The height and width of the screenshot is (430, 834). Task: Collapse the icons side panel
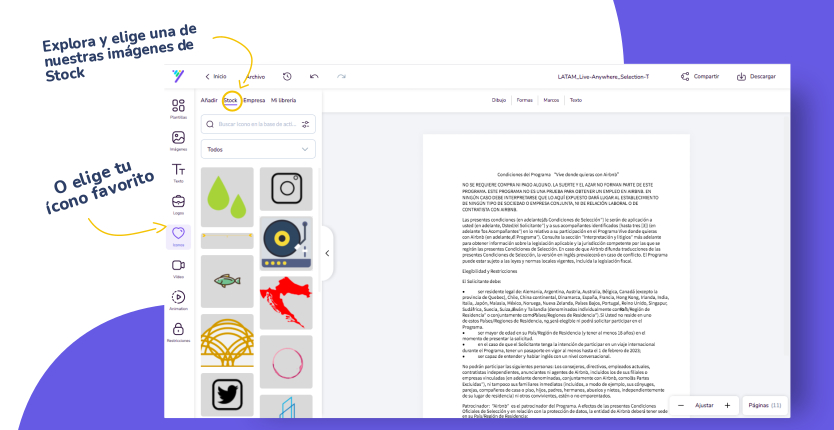[x=327, y=253]
